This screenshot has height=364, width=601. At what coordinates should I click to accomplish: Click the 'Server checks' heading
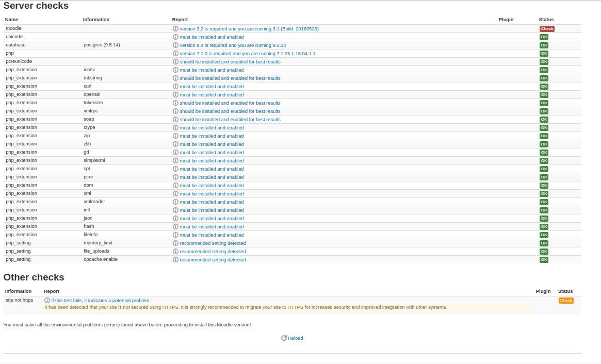coord(36,6)
